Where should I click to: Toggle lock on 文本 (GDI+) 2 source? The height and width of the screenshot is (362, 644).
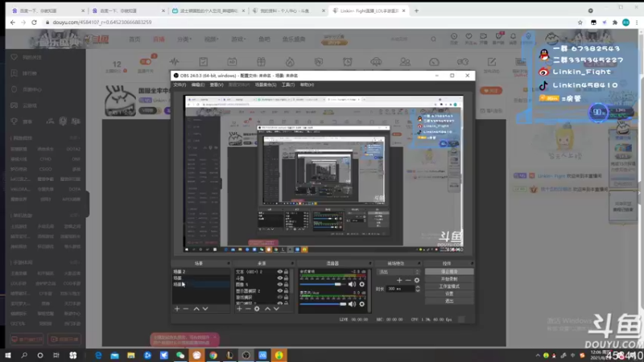tap(287, 272)
